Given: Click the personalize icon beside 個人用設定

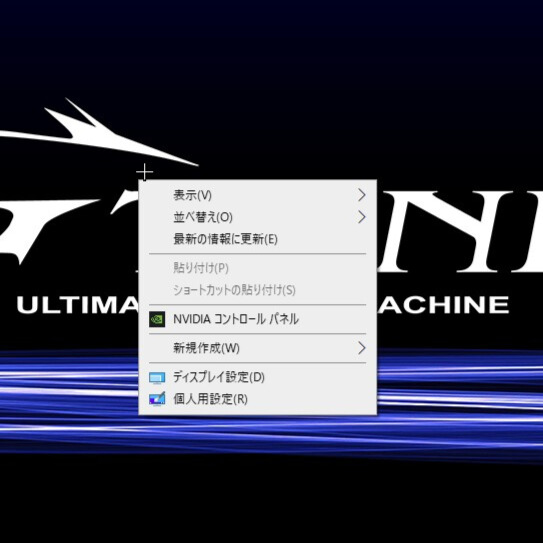Looking at the screenshot, I should 157,399.
